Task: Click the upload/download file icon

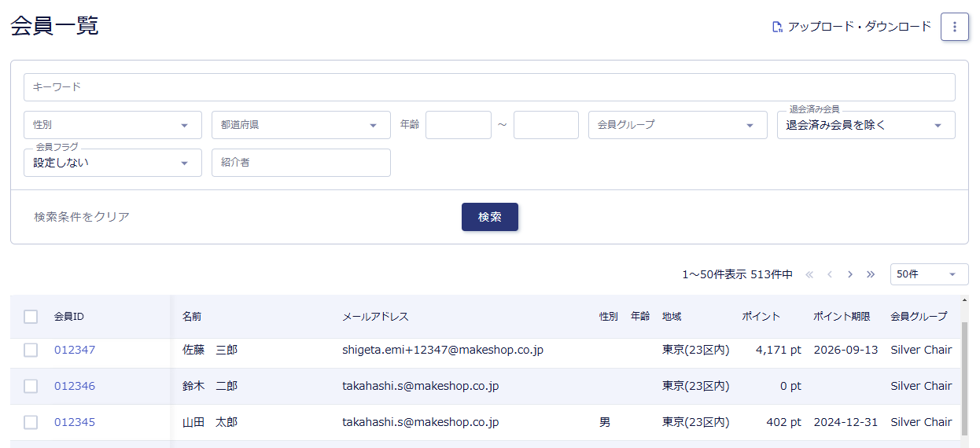Action: (777, 27)
